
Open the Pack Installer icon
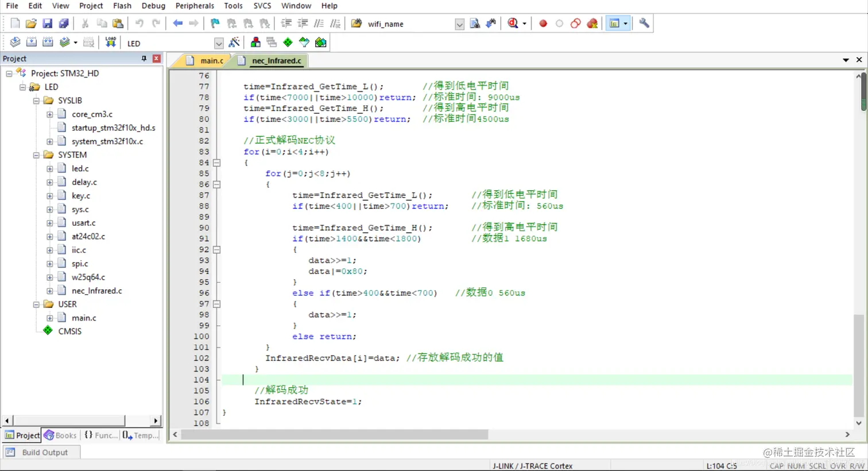(320, 43)
